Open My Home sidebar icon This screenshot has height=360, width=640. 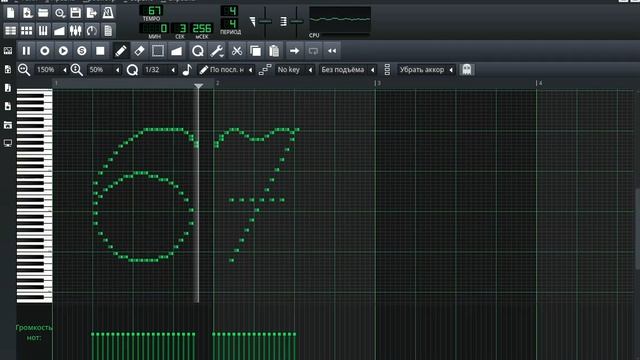pyautogui.click(x=8, y=125)
